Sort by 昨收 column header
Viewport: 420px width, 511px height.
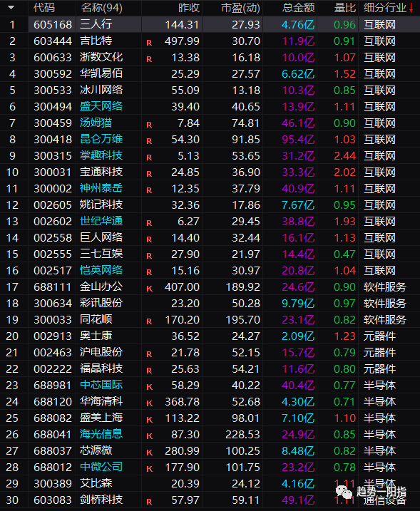189,8
